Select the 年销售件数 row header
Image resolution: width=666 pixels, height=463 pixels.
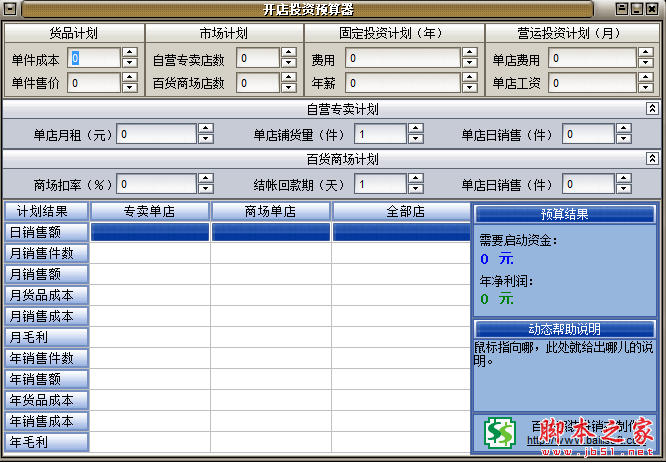pyautogui.click(x=46, y=358)
